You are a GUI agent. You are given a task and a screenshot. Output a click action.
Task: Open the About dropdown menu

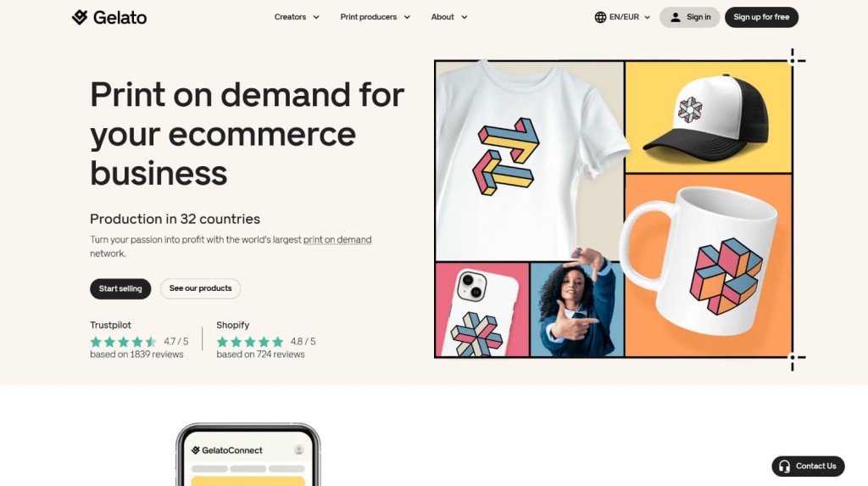point(449,17)
